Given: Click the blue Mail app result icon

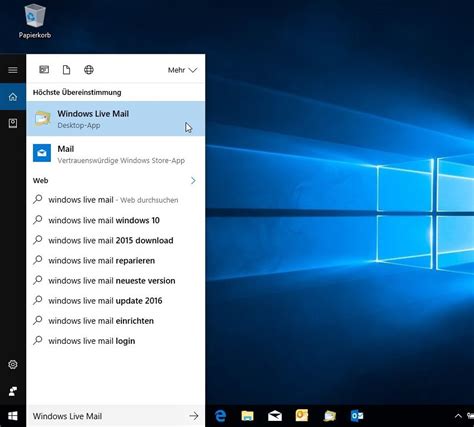Looking at the screenshot, I should pos(42,153).
